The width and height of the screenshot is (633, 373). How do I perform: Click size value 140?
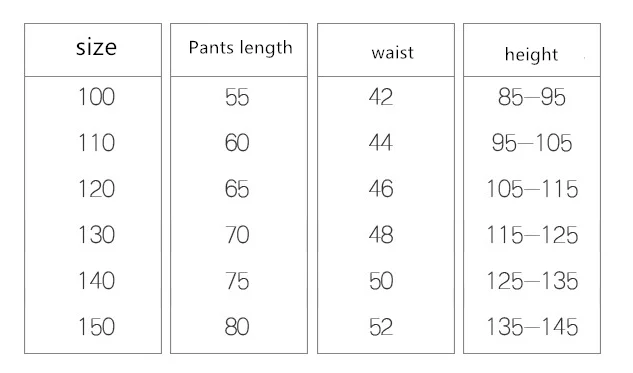[x=96, y=281]
